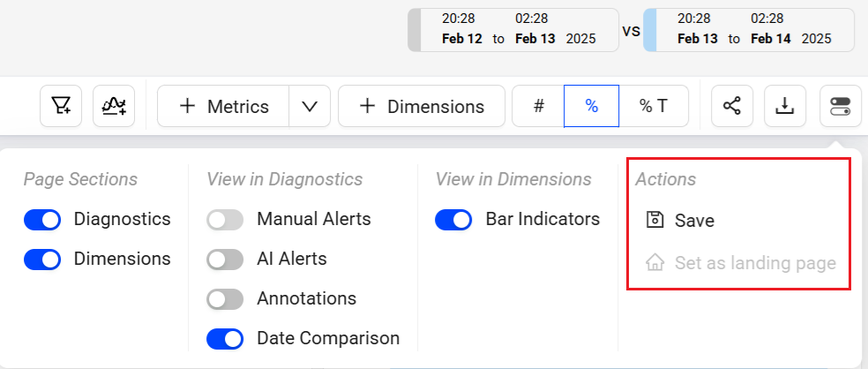The height and width of the screenshot is (369, 868).
Task: Open the share icon
Action: point(732,106)
